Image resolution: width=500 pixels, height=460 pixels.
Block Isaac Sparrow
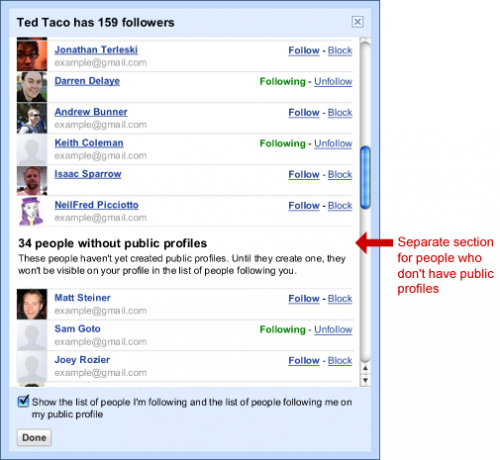pyautogui.click(x=340, y=175)
